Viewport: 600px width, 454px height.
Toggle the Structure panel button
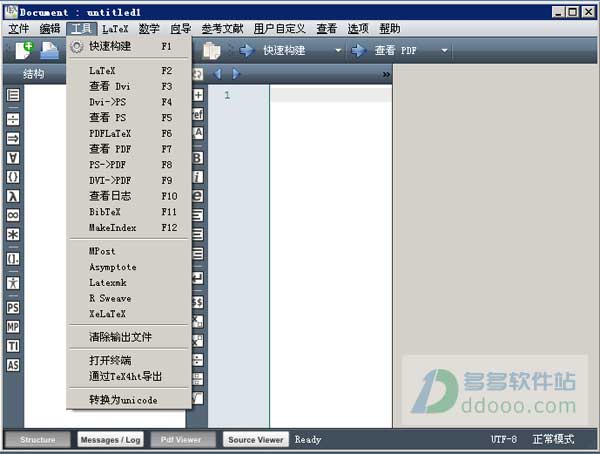pyautogui.click(x=38, y=439)
